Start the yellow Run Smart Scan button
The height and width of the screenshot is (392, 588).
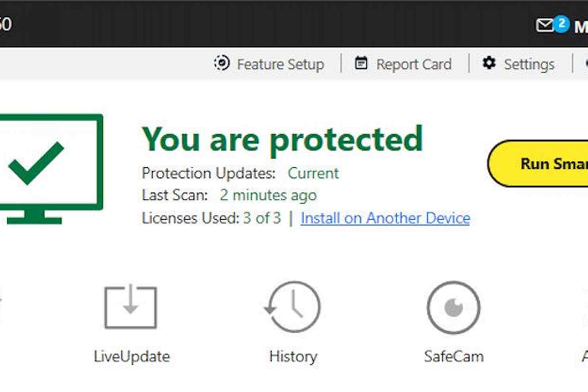pyautogui.click(x=538, y=163)
